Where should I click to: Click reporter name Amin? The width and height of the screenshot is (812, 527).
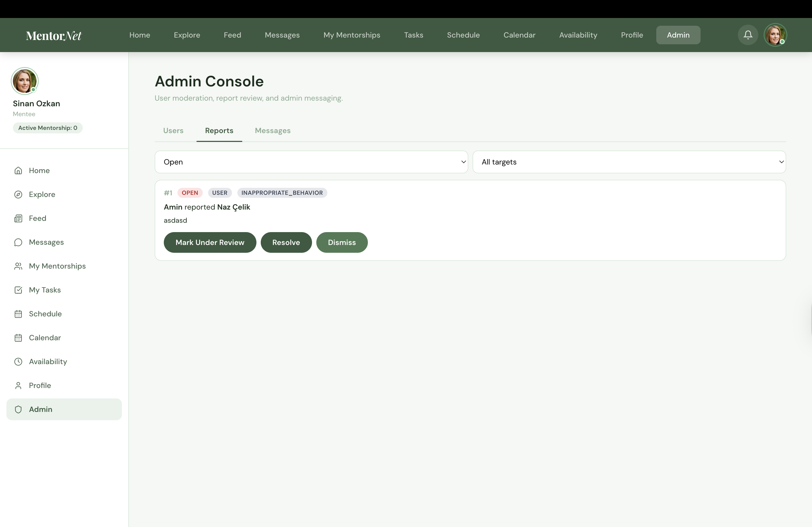[x=173, y=207]
